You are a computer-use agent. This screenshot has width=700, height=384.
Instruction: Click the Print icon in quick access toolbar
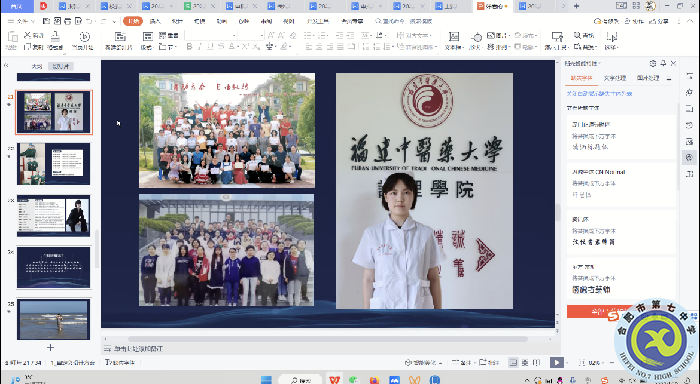68,21
